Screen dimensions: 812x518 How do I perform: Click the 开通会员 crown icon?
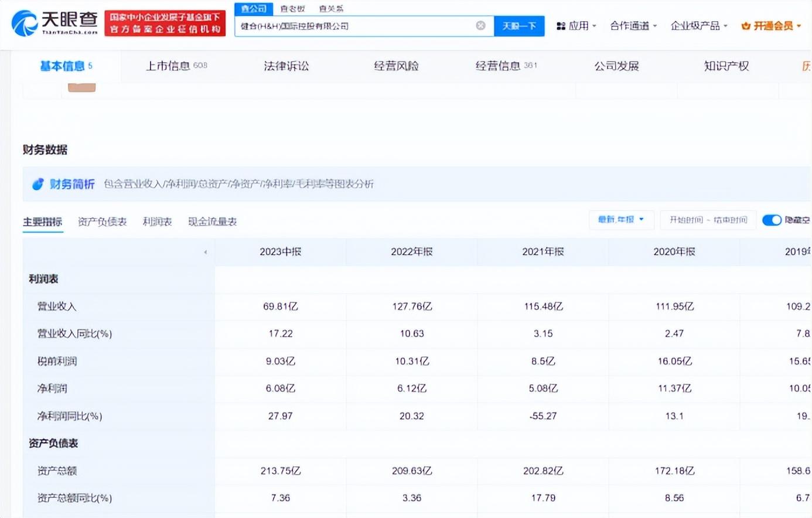746,26
